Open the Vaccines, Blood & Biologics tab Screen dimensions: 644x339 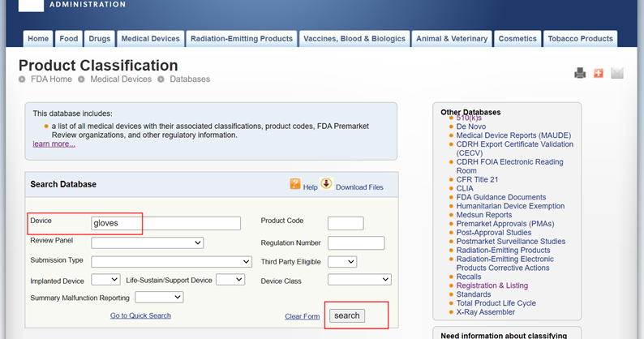coord(355,39)
